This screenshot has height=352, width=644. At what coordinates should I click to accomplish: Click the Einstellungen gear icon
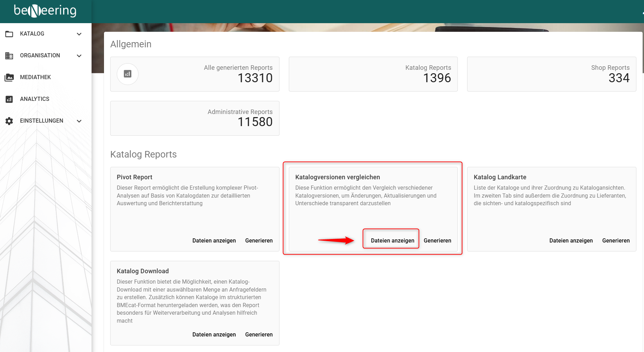pos(9,121)
